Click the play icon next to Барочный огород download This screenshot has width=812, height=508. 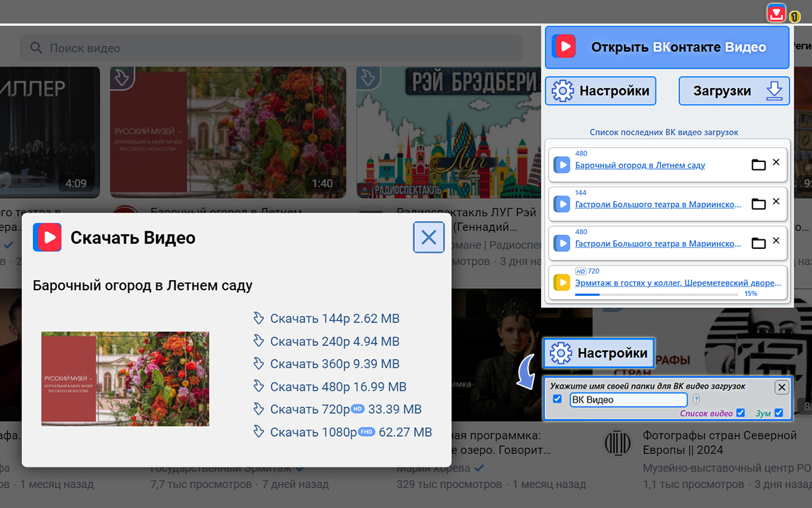coord(562,164)
